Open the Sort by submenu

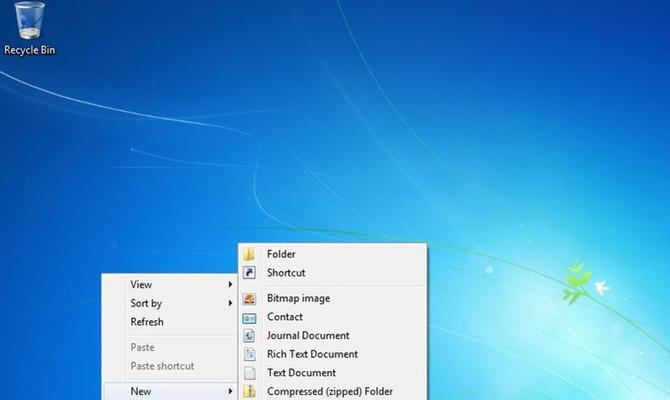[170, 303]
